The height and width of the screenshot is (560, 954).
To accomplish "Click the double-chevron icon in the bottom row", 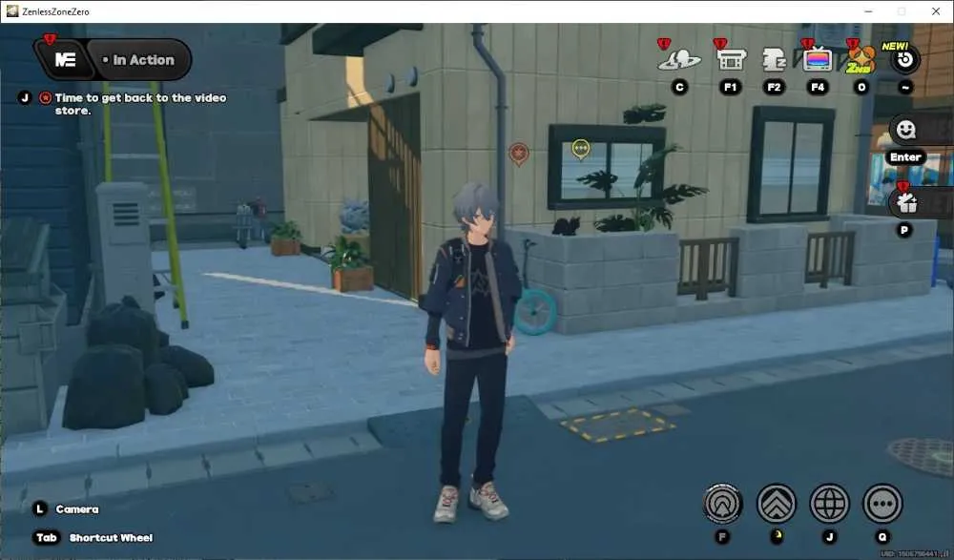I will pyautogui.click(x=777, y=504).
